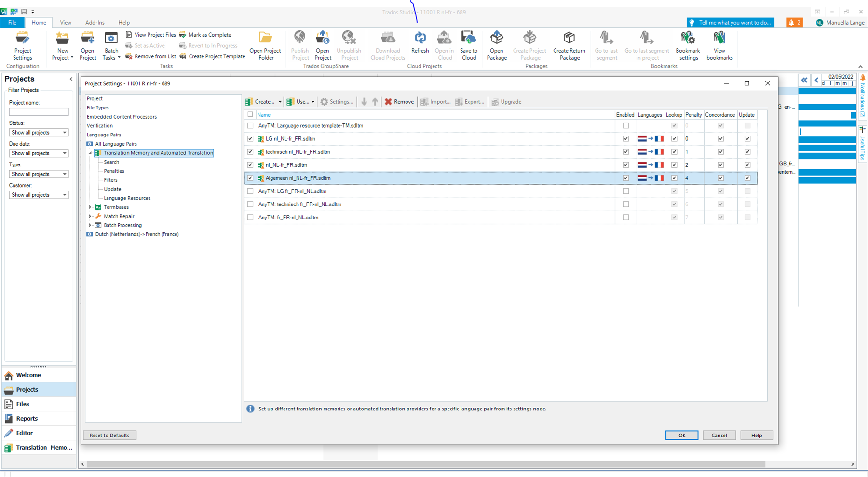
Task: Click Remove from List
Action: pos(151,56)
